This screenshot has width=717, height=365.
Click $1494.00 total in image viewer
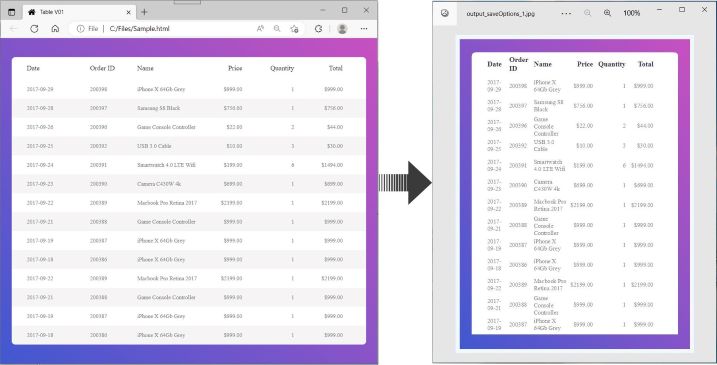click(x=642, y=166)
